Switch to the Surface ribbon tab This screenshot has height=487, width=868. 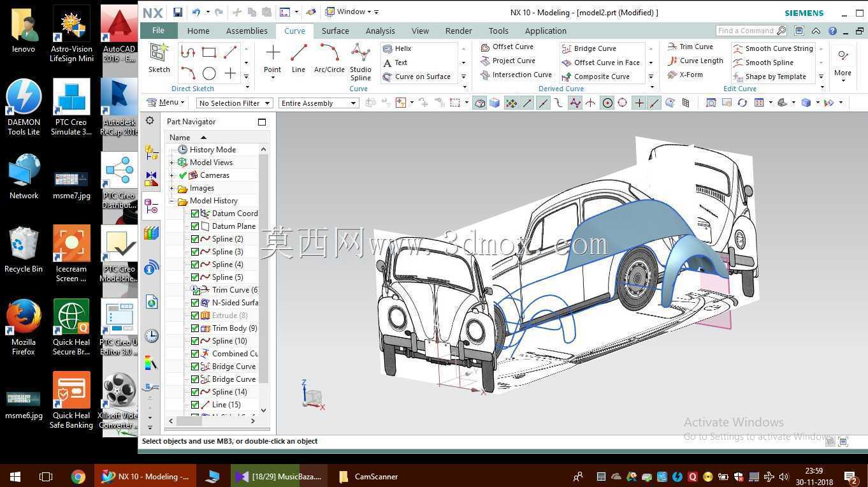click(x=335, y=31)
